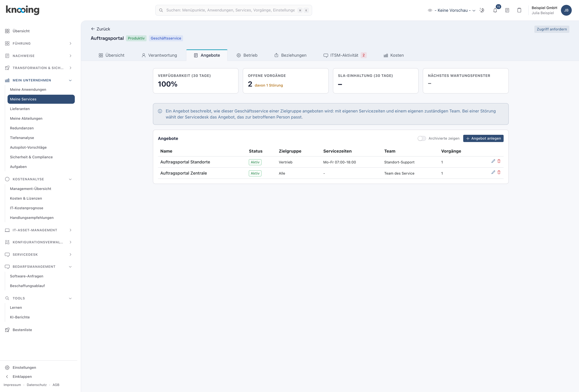Screen dimensions: 579x392
Task: Switch to the Betrieb tab
Action: click(247, 55)
